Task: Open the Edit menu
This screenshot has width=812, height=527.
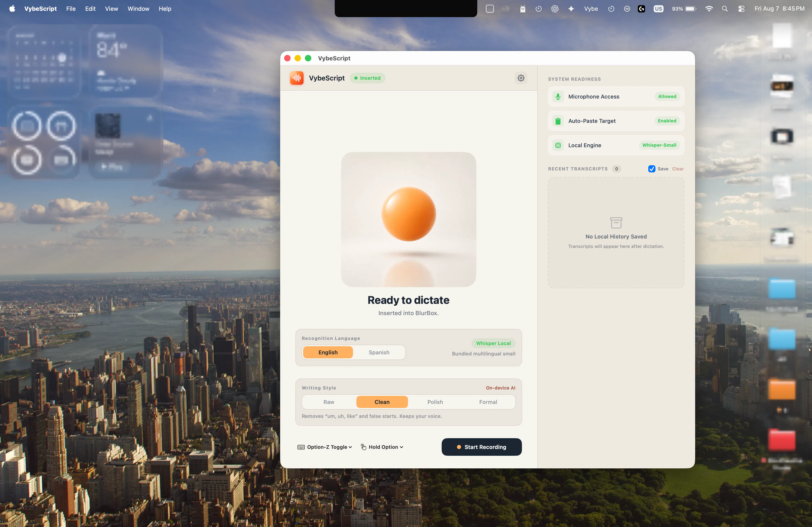Action: (90, 9)
